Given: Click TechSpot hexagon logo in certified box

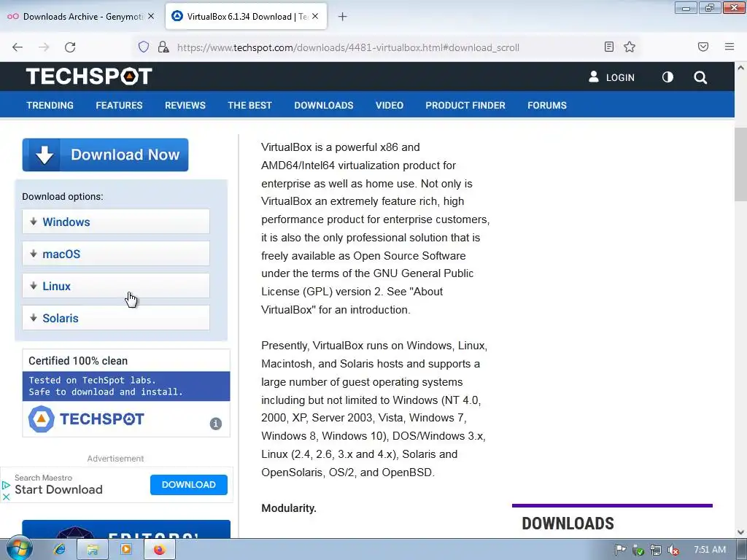Looking at the screenshot, I should pos(42,419).
